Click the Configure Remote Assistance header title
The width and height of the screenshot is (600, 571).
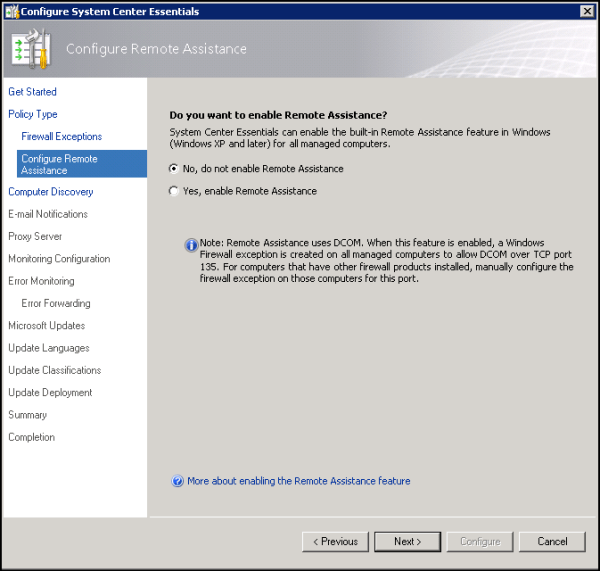(157, 49)
